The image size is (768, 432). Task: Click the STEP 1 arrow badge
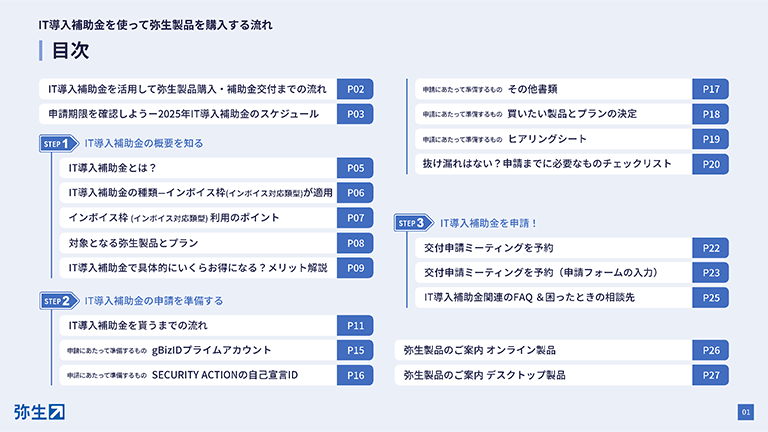coord(59,144)
